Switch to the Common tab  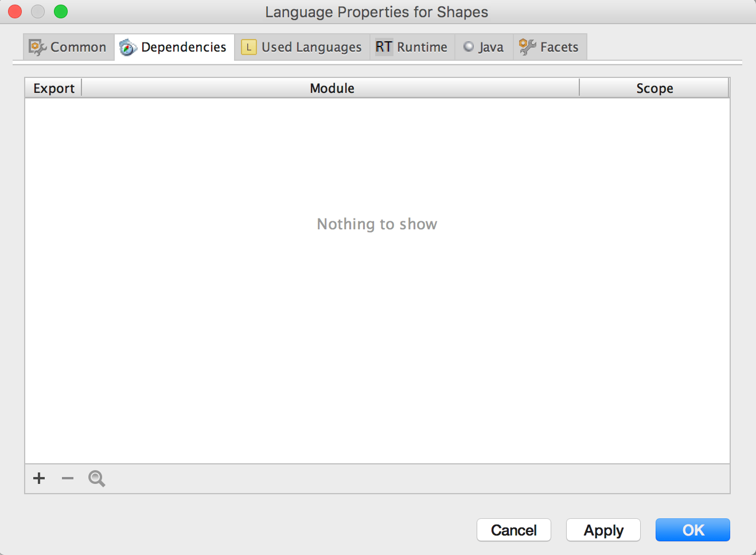(69, 47)
